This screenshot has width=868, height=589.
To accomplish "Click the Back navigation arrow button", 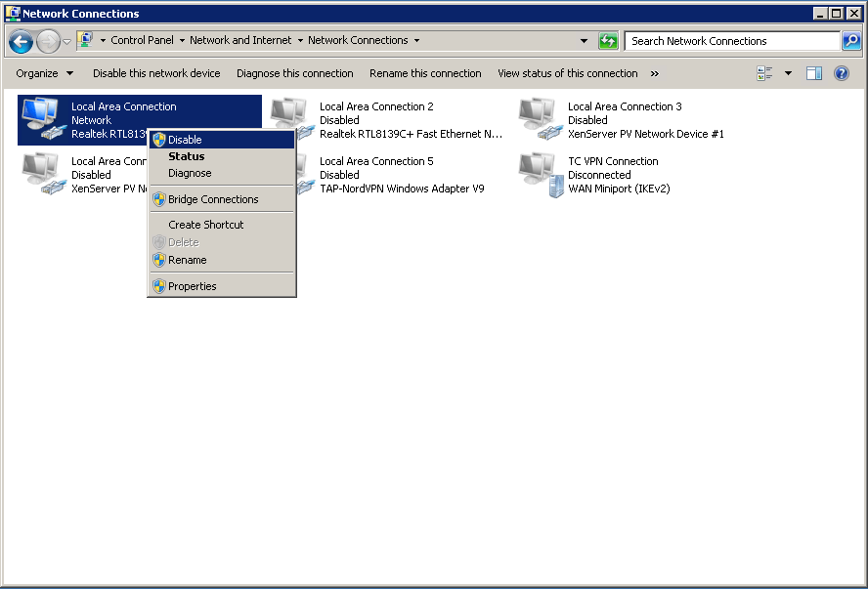I will (x=21, y=41).
